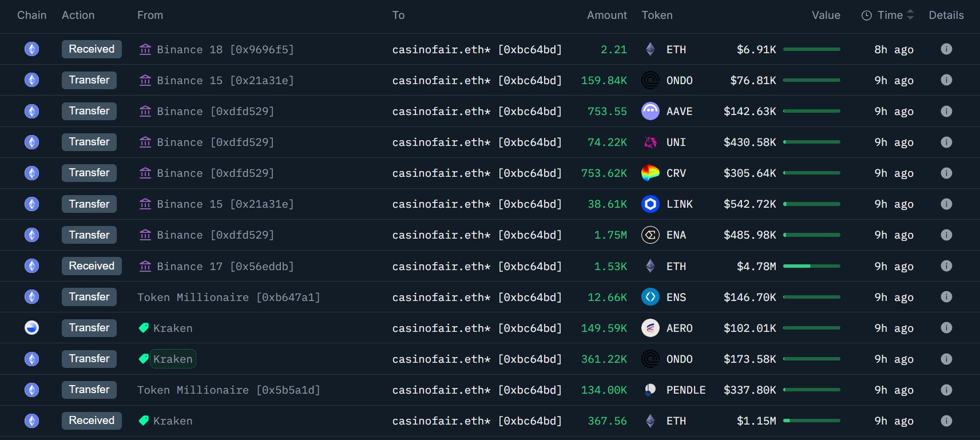Select the ENA token icon

click(x=650, y=235)
